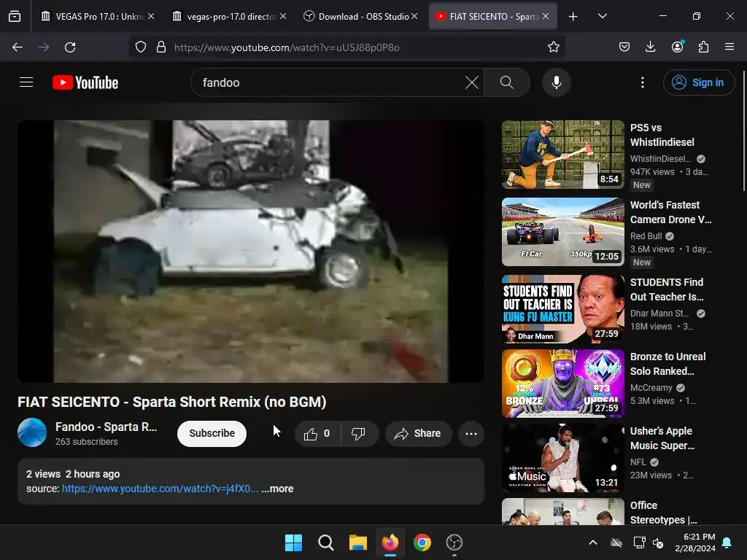Open volume muted tray icon
The height and width of the screenshot is (560, 747).
pos(658,542)
